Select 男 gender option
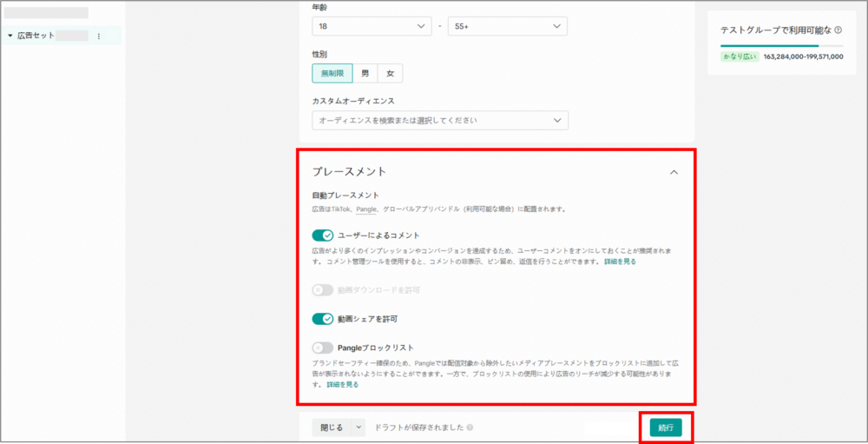The image size is (868, 444). point(365,73)
